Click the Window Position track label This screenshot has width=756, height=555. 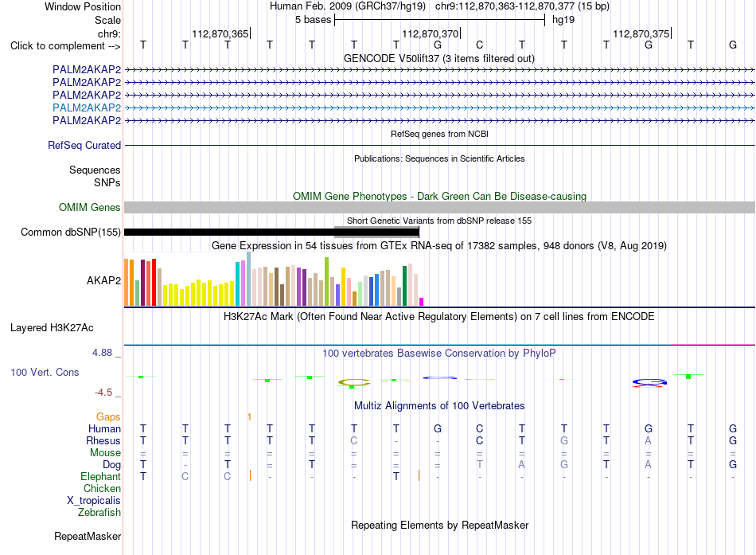pos(83,6)
